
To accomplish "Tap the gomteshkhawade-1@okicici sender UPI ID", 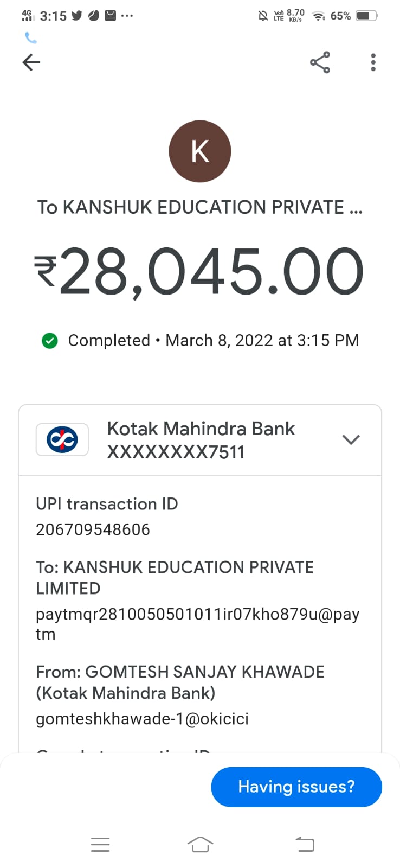I will tap(142, 719).
